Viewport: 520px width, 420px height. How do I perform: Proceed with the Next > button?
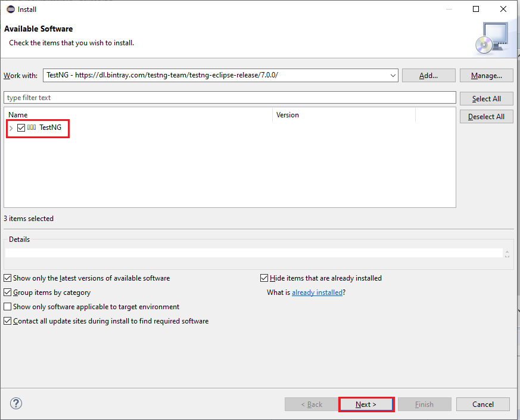click(x=366, y=405)
